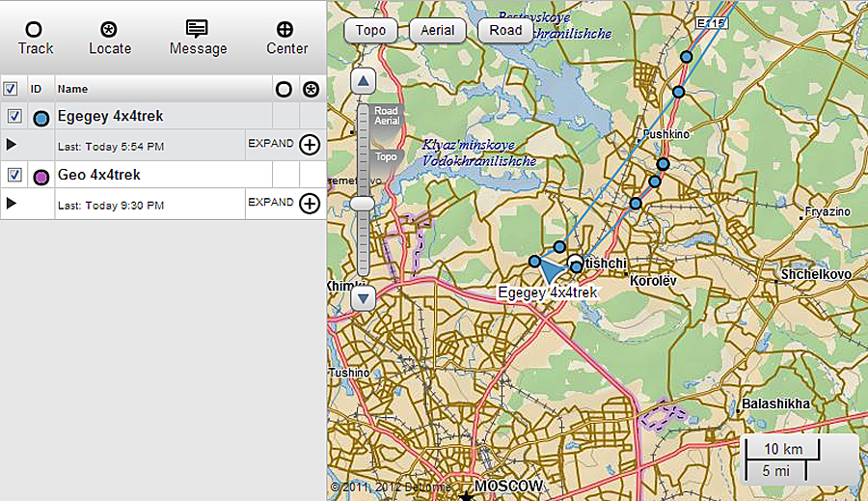Uncheck the Egegey 4x4trek checkbox
Viewport: 868px width, 501px height.
pos(14,117)
